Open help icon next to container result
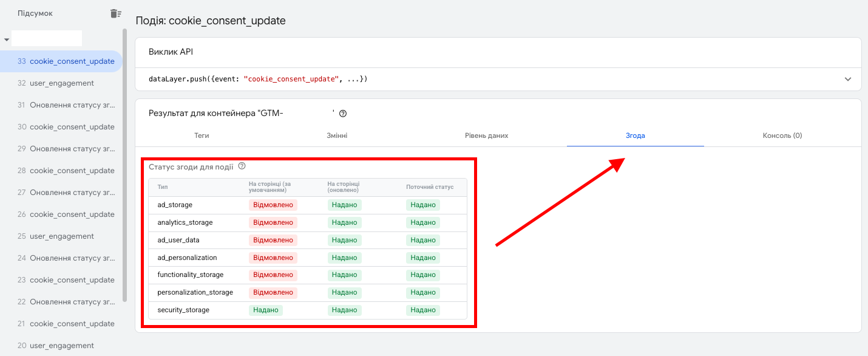Viewport: 868px width, 356px height. tap(343, 114)
